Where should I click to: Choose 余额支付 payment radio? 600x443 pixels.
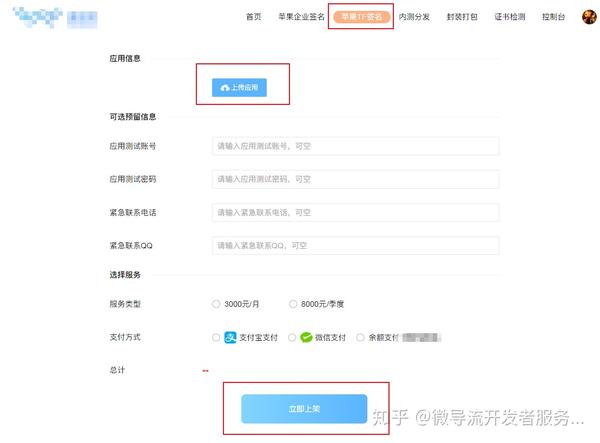tap(360, 337)
